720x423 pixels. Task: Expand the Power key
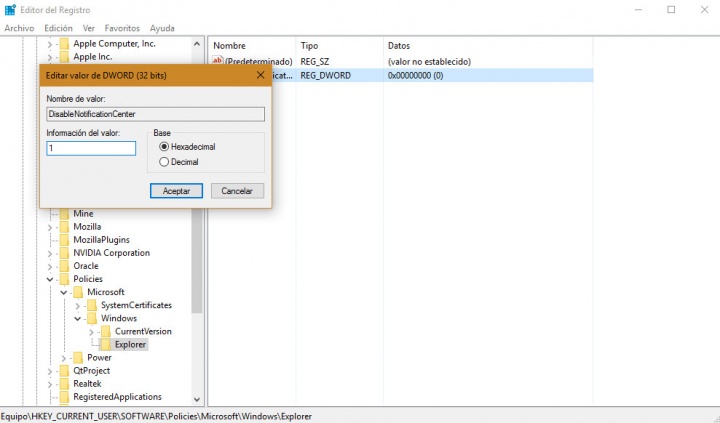[x=64, y=358]
